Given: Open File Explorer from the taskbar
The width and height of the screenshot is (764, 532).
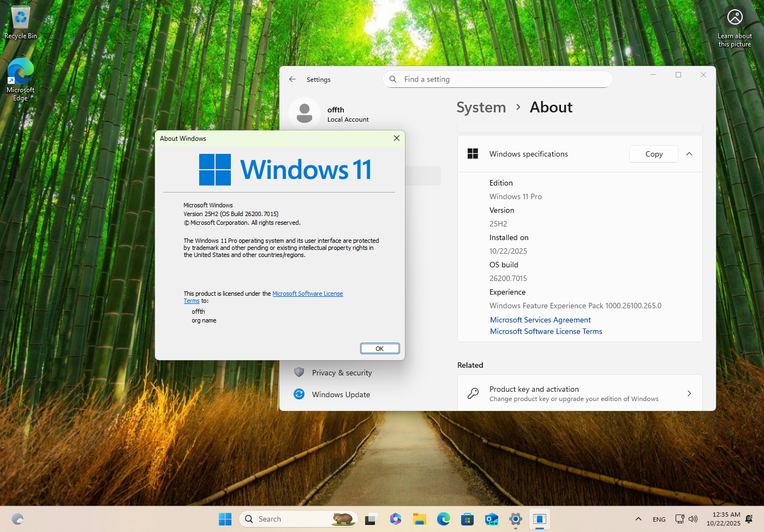Looking at the screenshot, I should click(419, 519).
